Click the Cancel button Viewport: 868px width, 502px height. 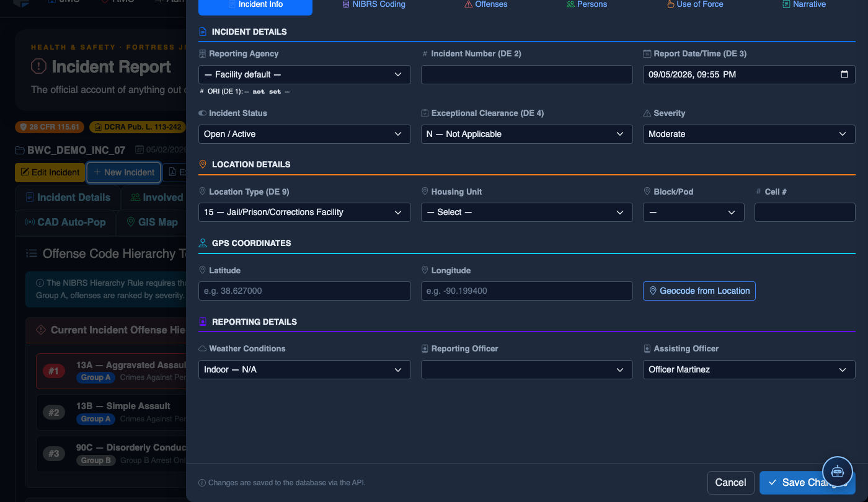(731, 482)
